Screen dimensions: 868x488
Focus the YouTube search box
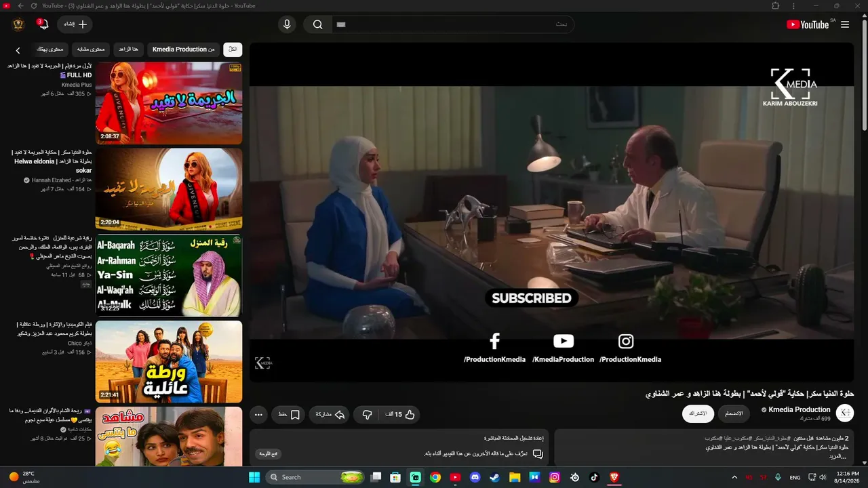click(452, 24)
